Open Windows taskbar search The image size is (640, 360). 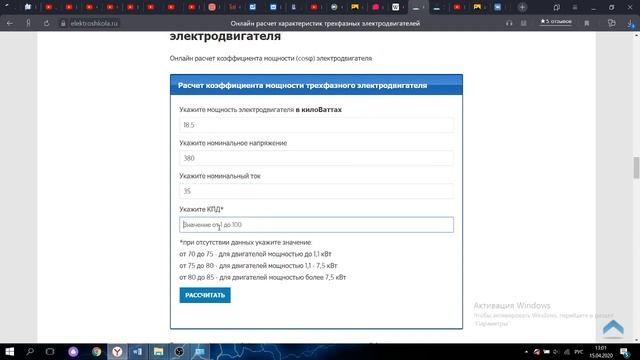(x=30, y=351)
